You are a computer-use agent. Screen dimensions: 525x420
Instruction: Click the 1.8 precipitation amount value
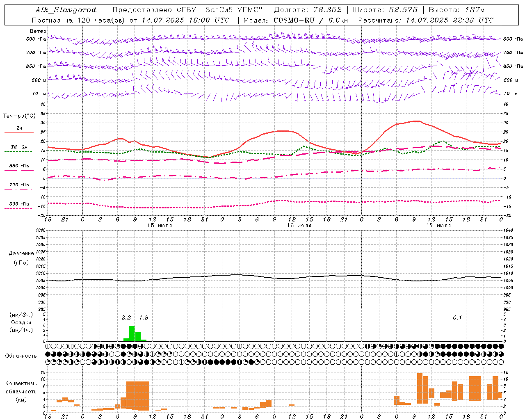point(144,318)
